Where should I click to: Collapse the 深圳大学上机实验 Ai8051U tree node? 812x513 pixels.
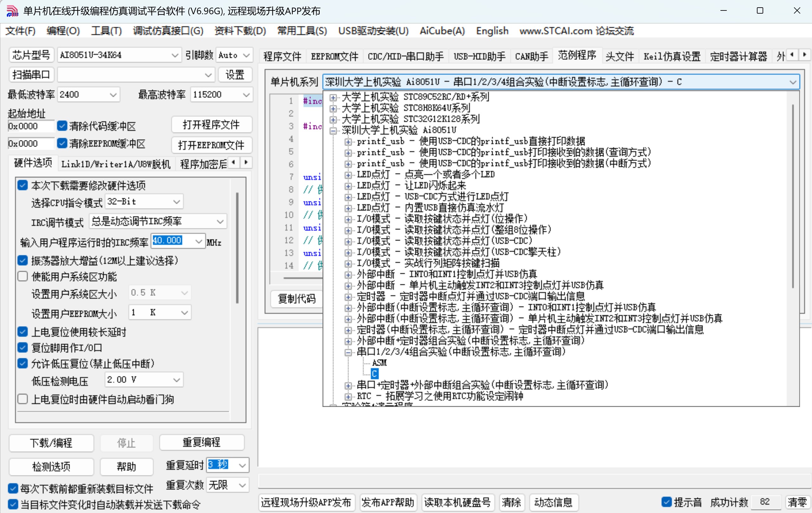click(x=333, y=130)
